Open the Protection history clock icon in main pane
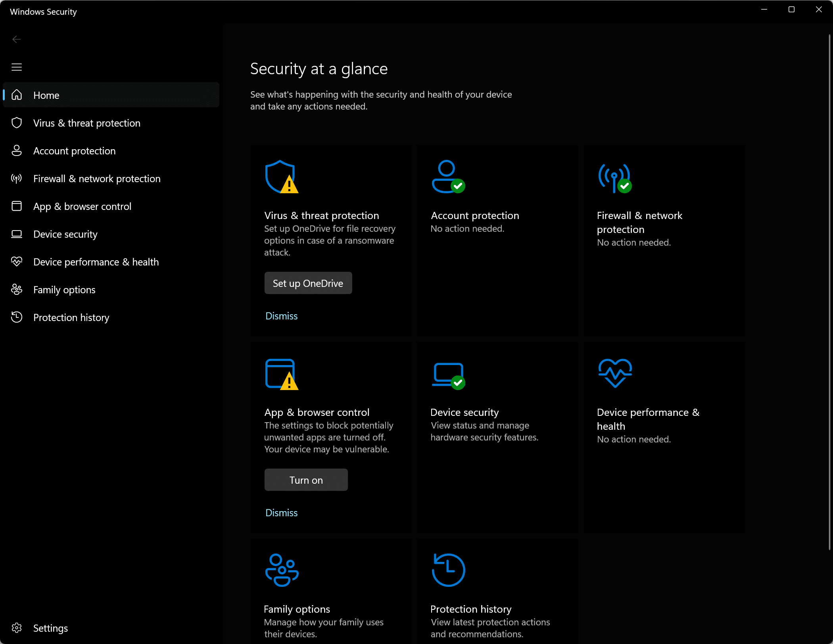Image resolution: width=833 pixels, height=644 pixels. tap(448, 570)
